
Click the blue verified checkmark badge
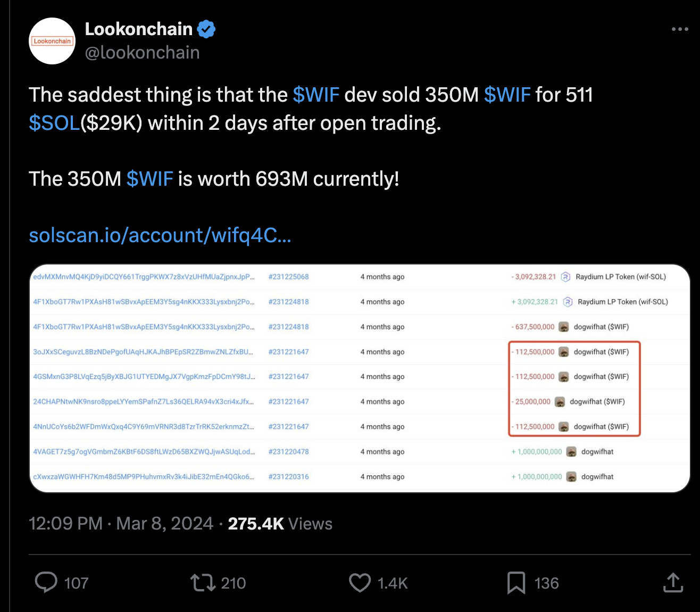(x=206, y=29)
